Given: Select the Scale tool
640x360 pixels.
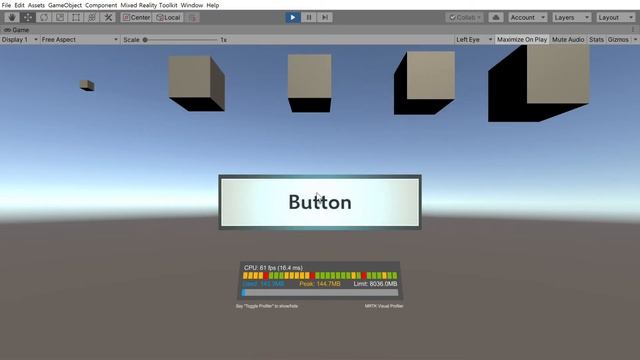Looking at the screenshot, I should coord(60,18).
